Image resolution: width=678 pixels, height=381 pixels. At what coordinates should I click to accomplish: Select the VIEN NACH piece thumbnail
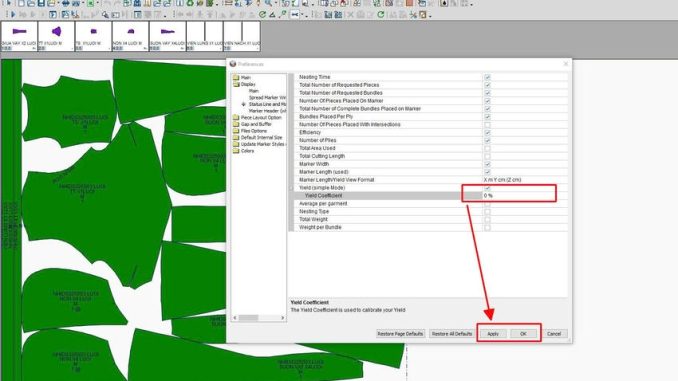click(x=242, y=37)
